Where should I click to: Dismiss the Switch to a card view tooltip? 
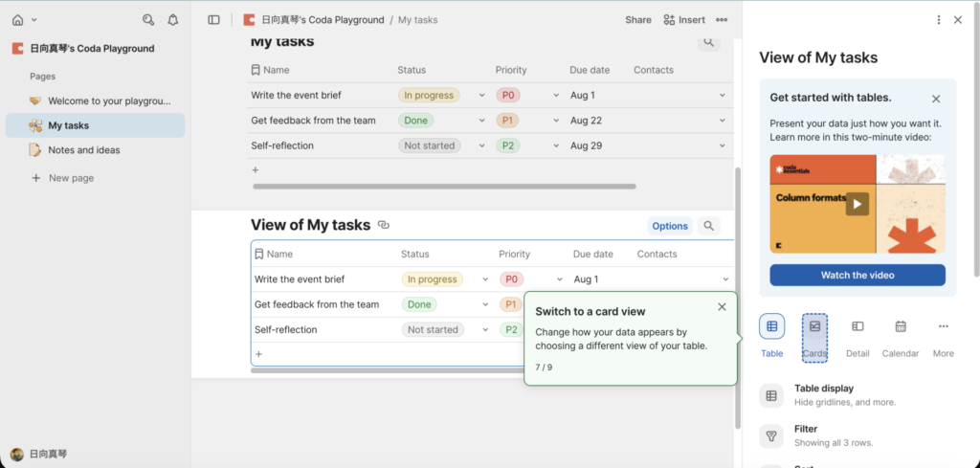click(722, 307)
